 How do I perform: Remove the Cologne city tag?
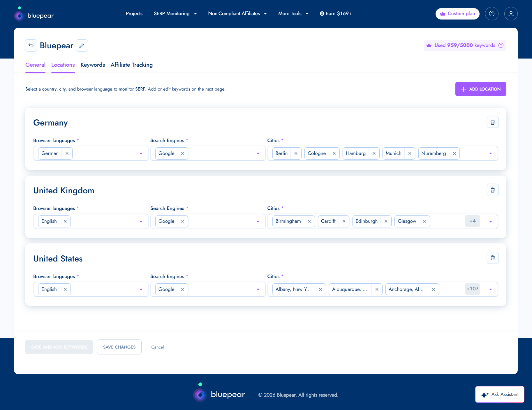click(334, 153)
